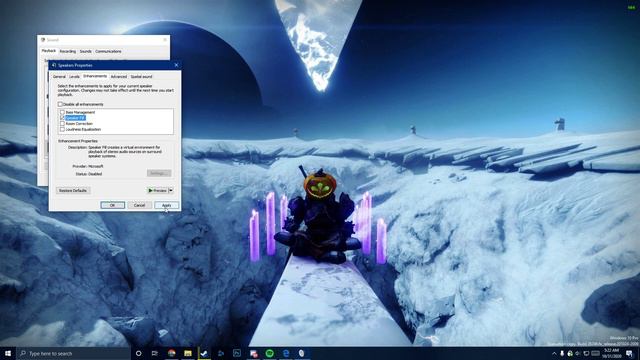Select Playback tab in Sound window
The height and width of the screenshot is (360, 640).
(49, 51)
